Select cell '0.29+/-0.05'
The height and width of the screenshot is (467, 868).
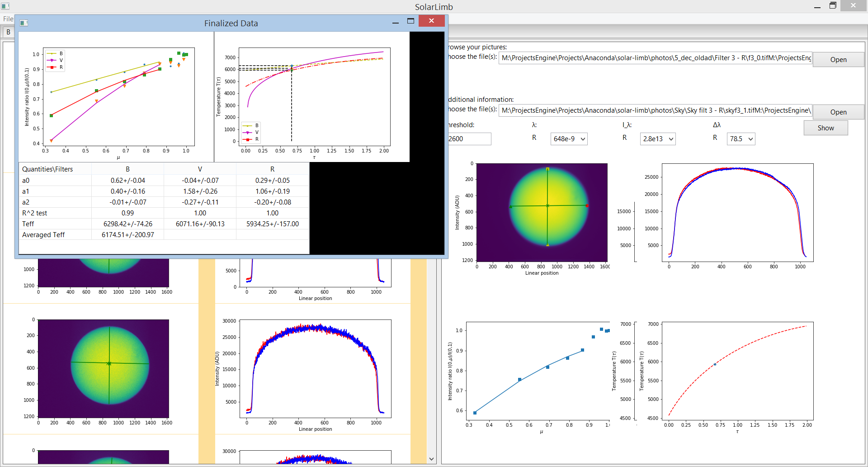pyautogui.click(x=273, y=181)
